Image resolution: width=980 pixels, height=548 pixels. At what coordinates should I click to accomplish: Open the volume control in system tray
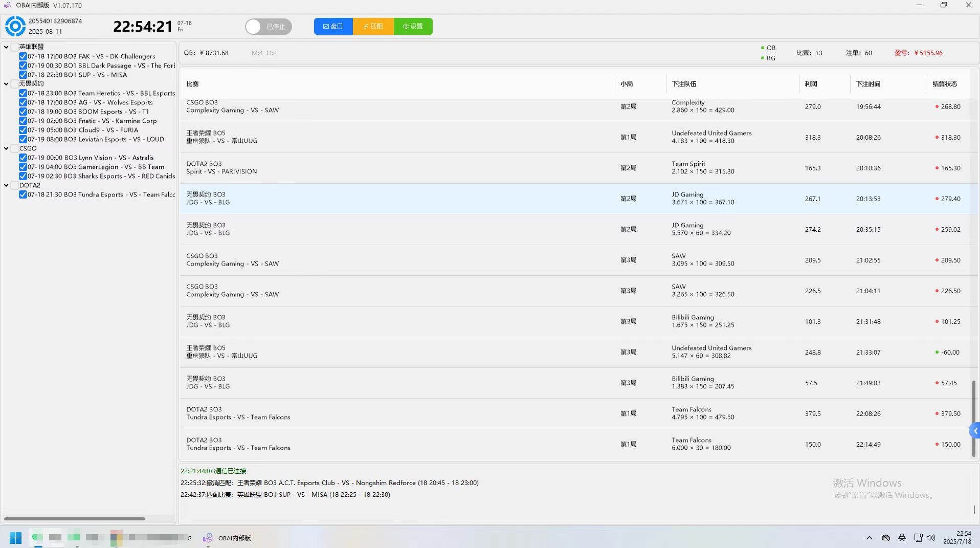931,538
